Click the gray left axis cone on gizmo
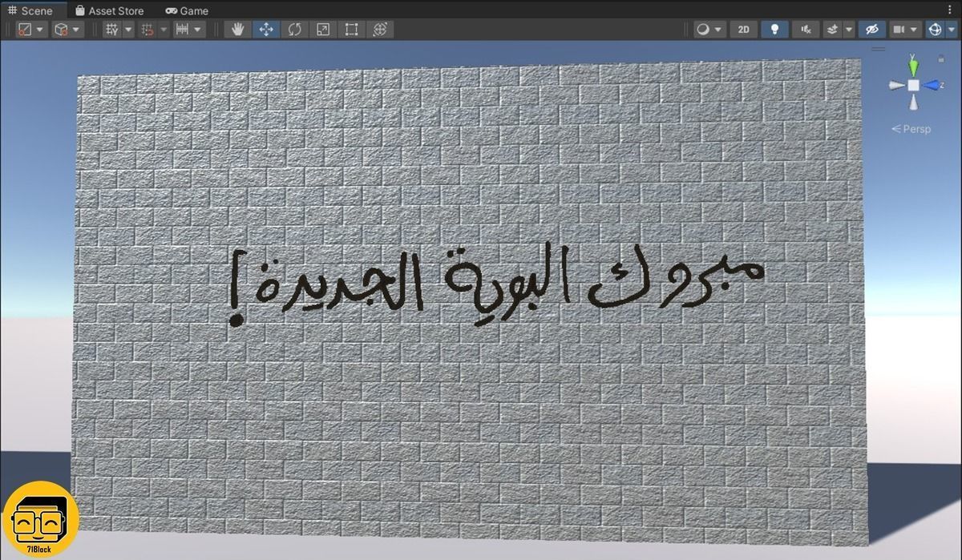Image resolution: width=962 pixels, height=560 pixels. (896, 85)
